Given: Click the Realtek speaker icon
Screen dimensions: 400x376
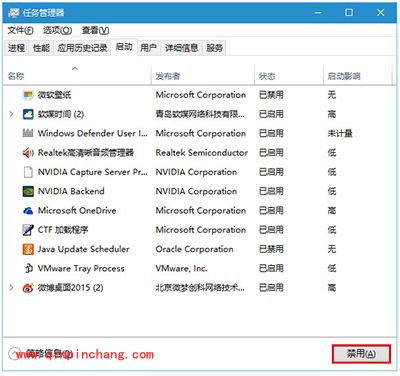Looking at the screenshot, I should tap(28, 153).
